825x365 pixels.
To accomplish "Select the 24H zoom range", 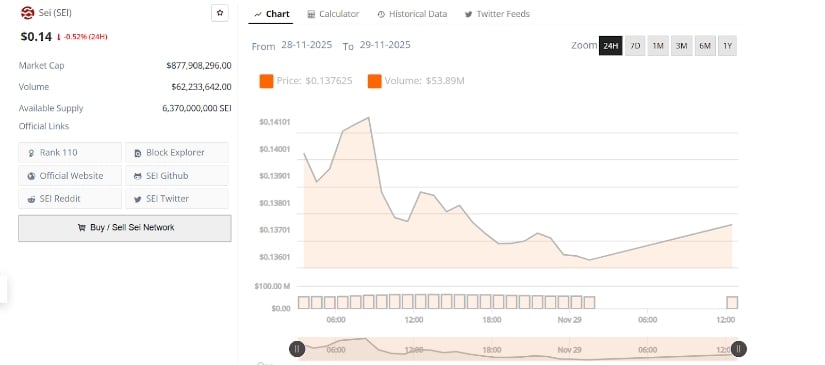I will [x=610, y=46].
